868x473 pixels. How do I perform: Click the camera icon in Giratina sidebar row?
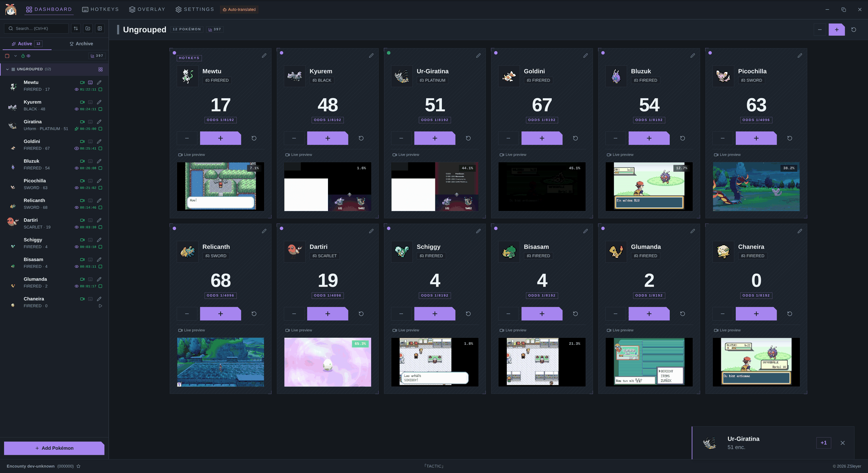point(82,122)
